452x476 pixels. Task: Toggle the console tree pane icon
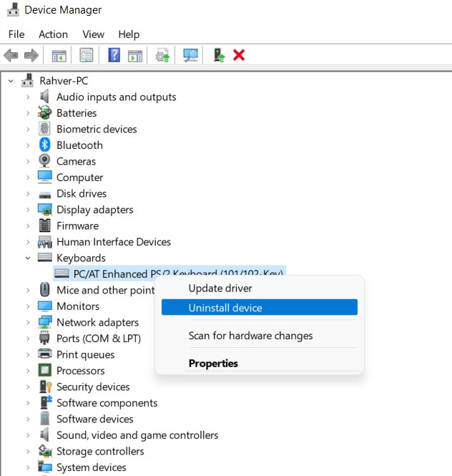pyautogui.click(x=59, y=56)
